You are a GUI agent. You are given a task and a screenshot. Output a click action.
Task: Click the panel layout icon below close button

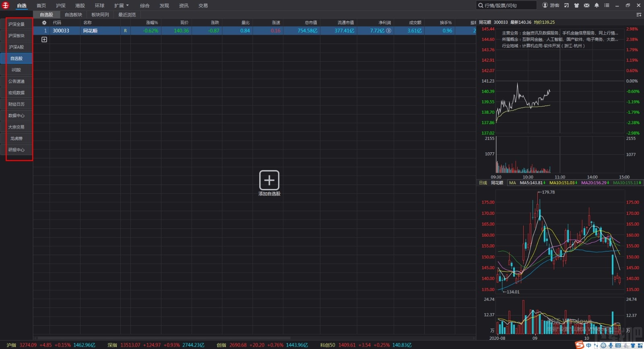638,15
